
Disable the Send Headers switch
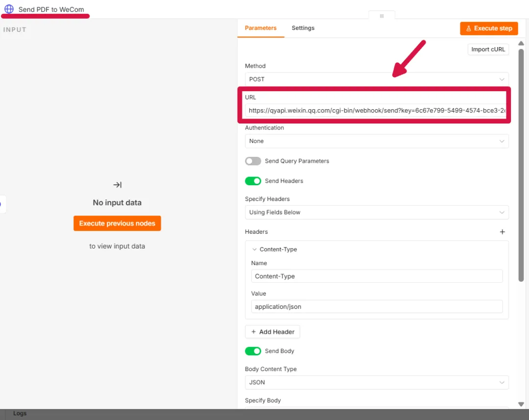(x=253, y=181)
